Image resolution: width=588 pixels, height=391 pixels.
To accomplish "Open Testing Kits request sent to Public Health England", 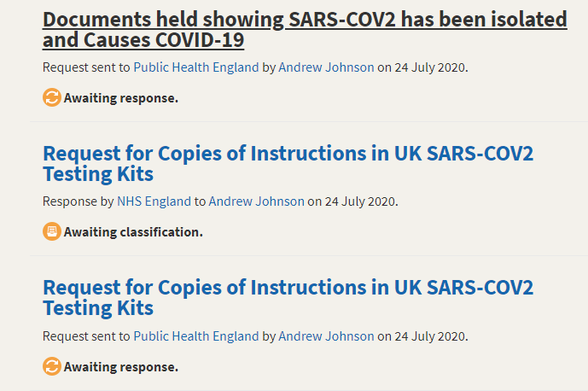I will click(288, 298).
